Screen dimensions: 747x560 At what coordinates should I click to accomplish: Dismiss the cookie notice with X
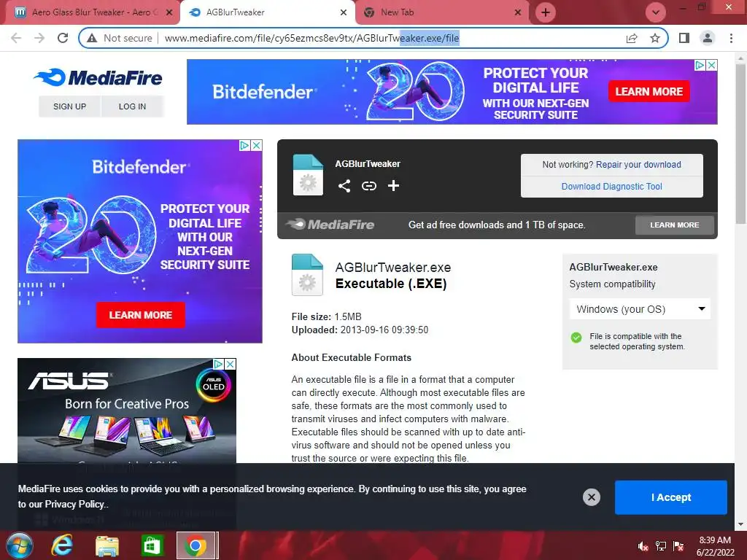(591, 497)
